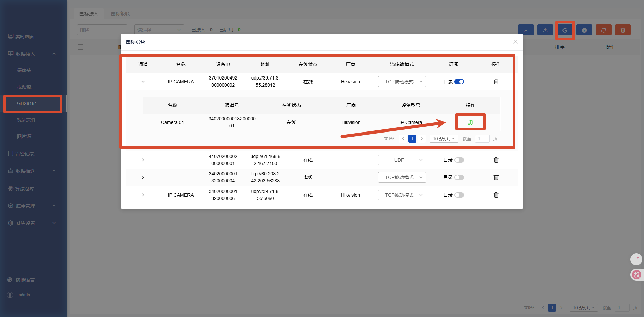Delete offline device 34020000001320000004
644x317 pixels.
(496, 177)
